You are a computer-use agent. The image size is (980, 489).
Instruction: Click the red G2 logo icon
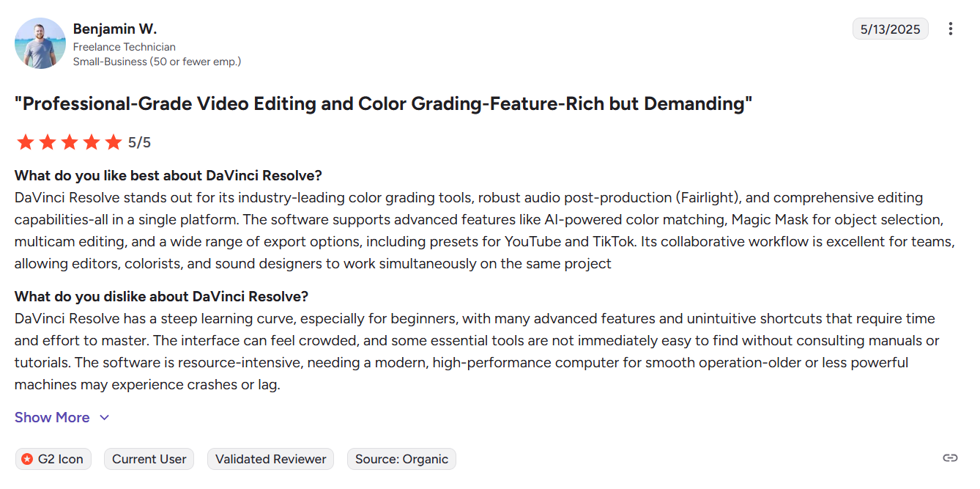tap(27, 459)
